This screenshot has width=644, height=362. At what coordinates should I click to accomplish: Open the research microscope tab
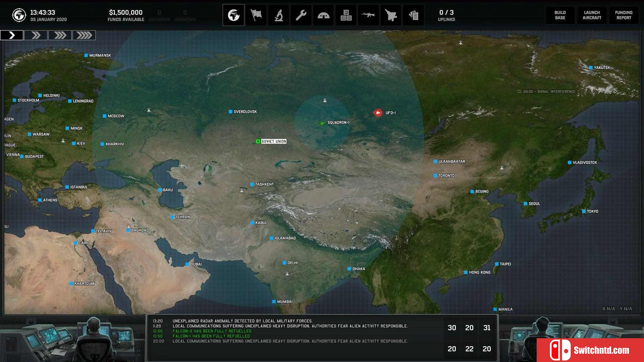[278, 15]
